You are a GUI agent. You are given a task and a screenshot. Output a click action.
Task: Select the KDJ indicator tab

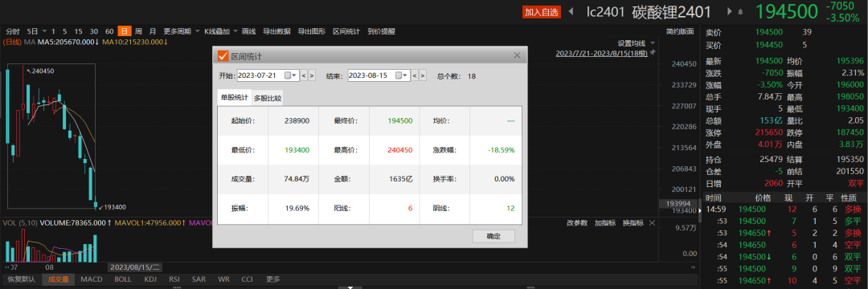[150, 279]
